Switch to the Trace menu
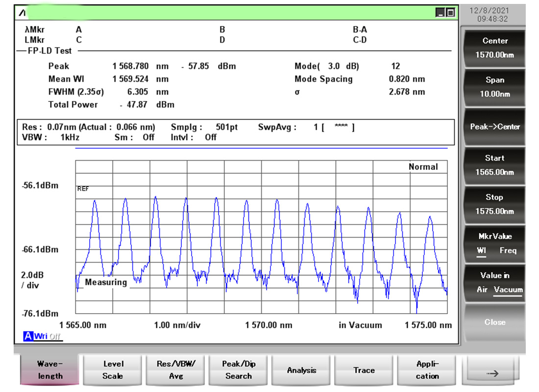Image resolution: width=539 pixels, height=392 pixels. point(364,370)
